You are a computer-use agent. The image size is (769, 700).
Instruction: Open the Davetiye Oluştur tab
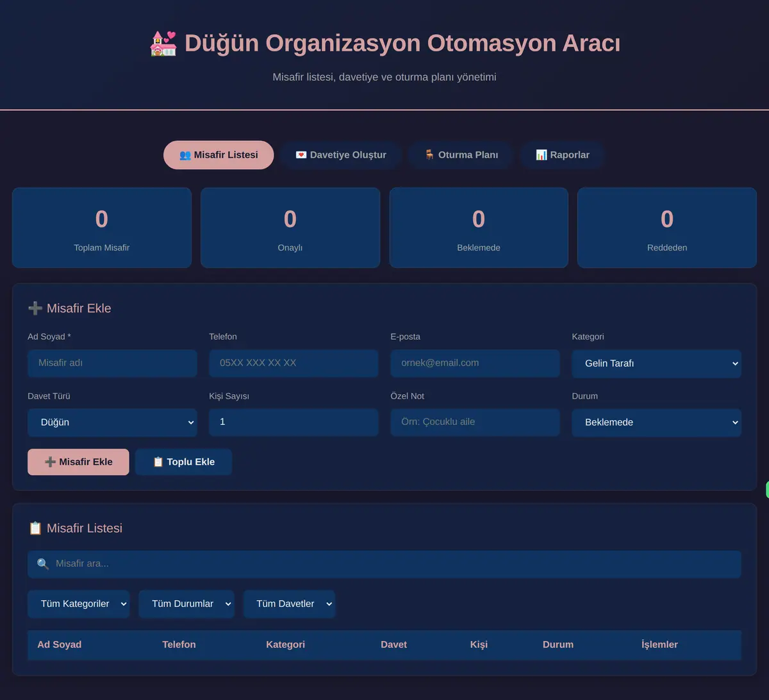pyautogui.click(x=341, y=155)
